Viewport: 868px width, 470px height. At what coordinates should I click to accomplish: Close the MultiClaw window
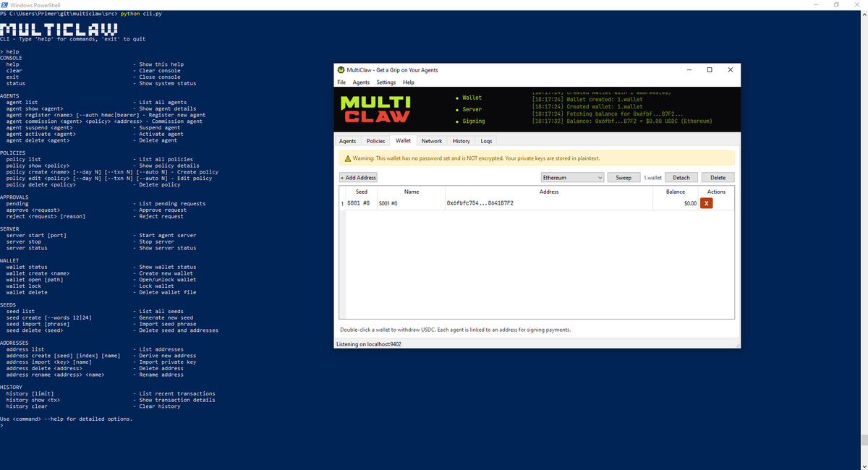731,70
